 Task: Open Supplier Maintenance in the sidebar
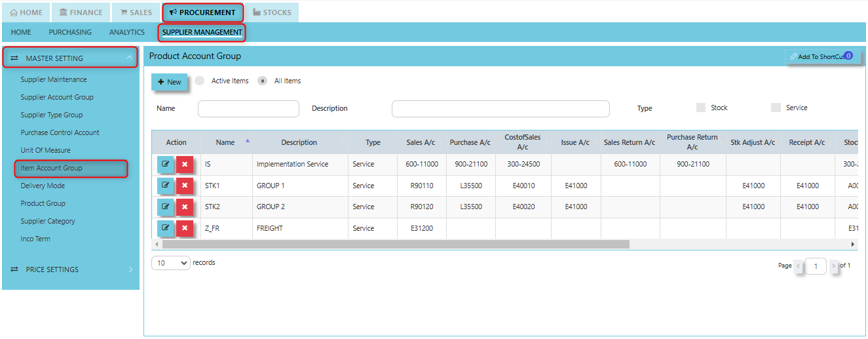click(x=54, y=79)
